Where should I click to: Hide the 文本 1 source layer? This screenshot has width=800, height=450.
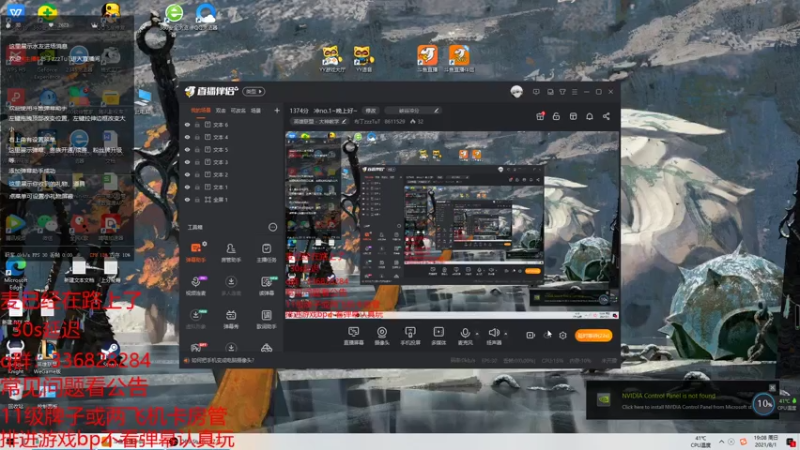[187, 187]
